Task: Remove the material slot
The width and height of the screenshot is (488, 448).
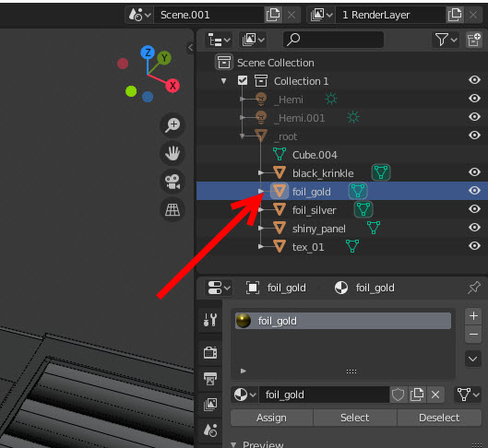Action: pyautogui.click(x=473, y=335)
